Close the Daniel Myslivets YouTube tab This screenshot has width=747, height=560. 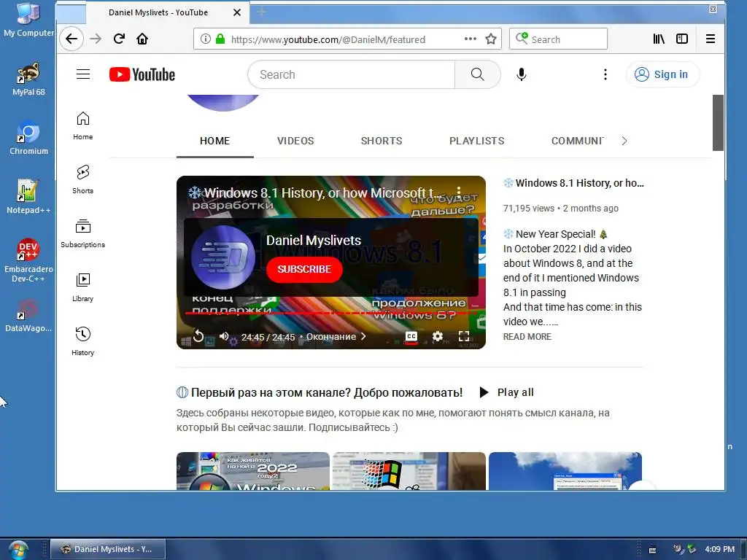pyautogui.click(x=237, y=12)
